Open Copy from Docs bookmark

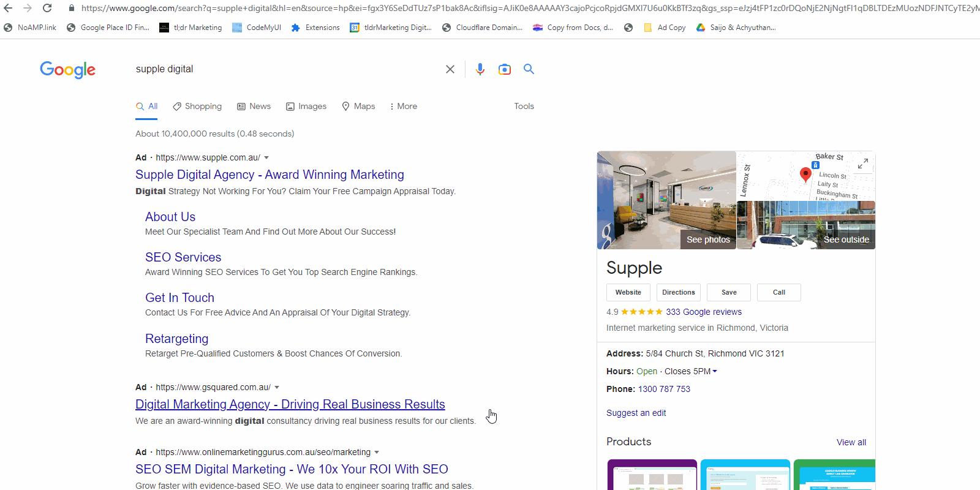[x=573, y=28]
